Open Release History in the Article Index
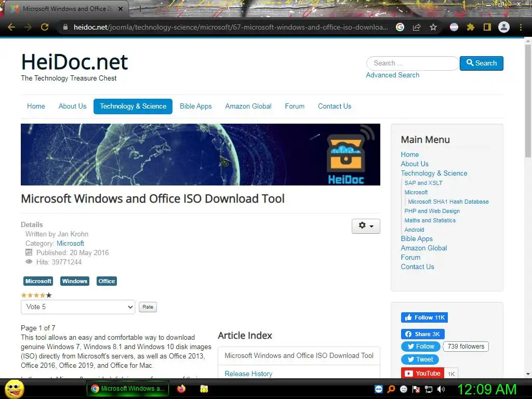This screenshot has width=532, height=399. pyautogui.click(x=248, y=374)
